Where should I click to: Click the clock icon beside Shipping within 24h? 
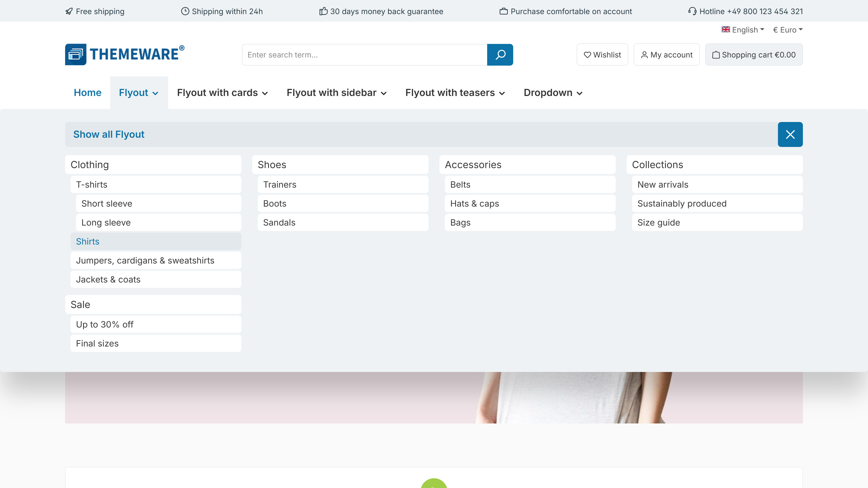click(185, 11)
